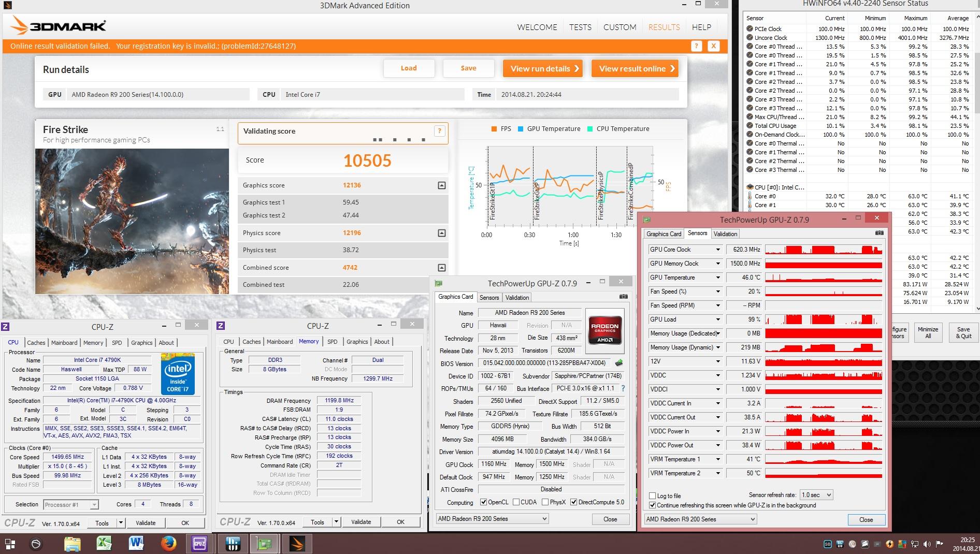Open the GPU Temperature sensor dropdown
Viewport: 980px width, 554px height.
pos(718,278)
